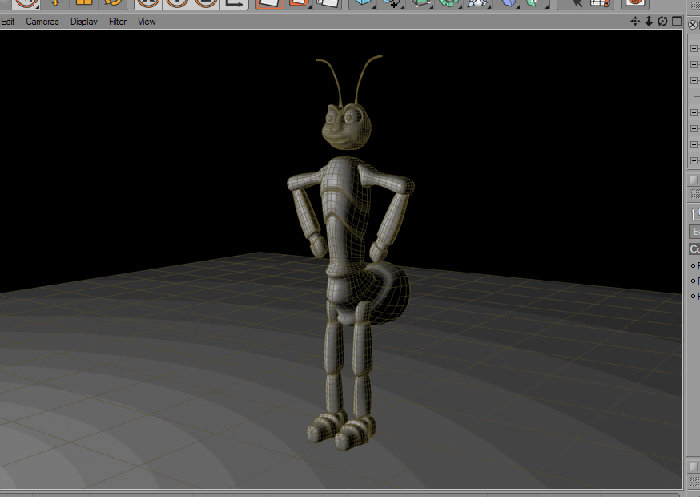Click the blue cube primitive icon
Viewport: 700px width, 497px height.
363,4
